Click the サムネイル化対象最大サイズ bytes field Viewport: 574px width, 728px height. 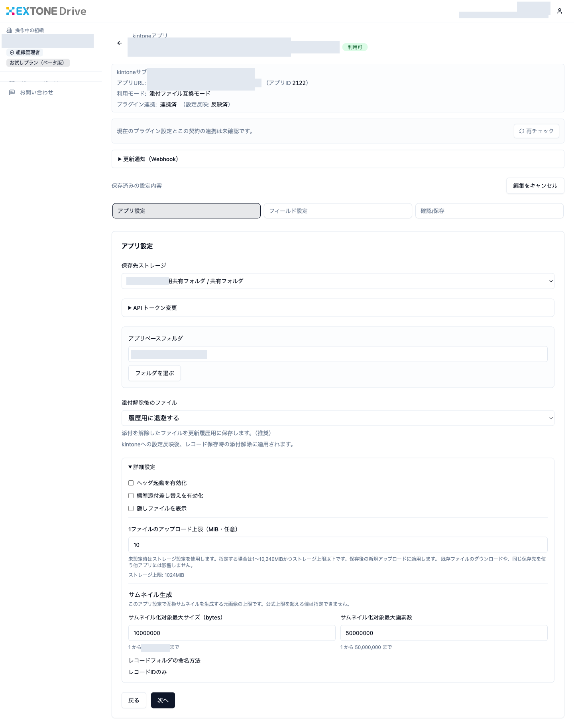[232, 633]
